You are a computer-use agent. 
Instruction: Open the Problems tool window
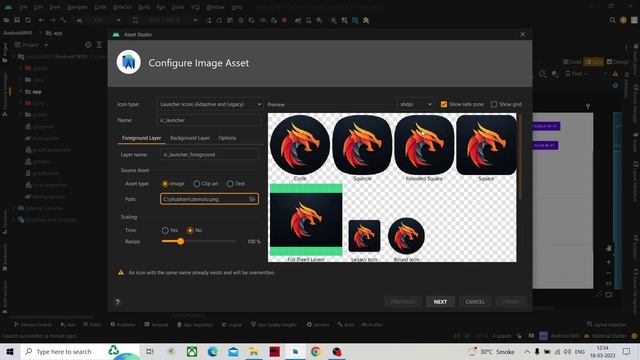[123, 325]
